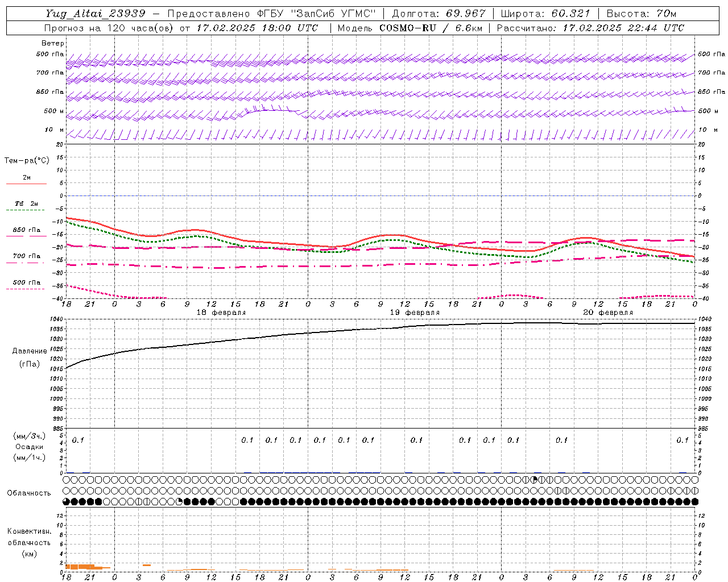The height and width of the screenshot is (582, 728).
Task: Click the (гПа) unit label under Давление
Action: (x=30, y=364)
